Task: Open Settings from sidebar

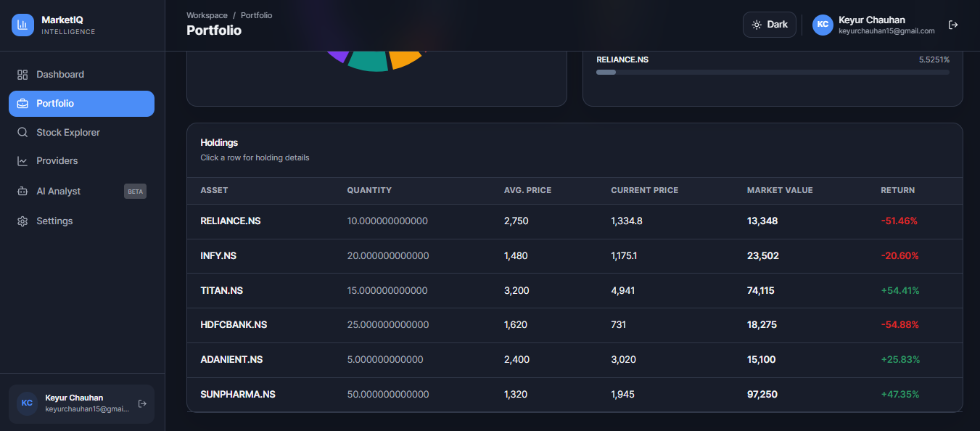Action: [81, 221]
